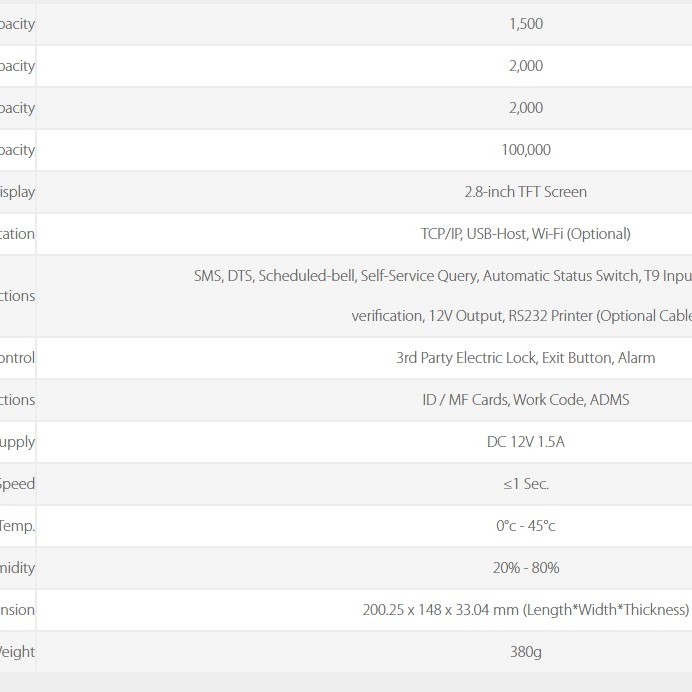Viewport: 692px width, 692px height.
Task: Click the 380g weight value
Action: point(525,652)
